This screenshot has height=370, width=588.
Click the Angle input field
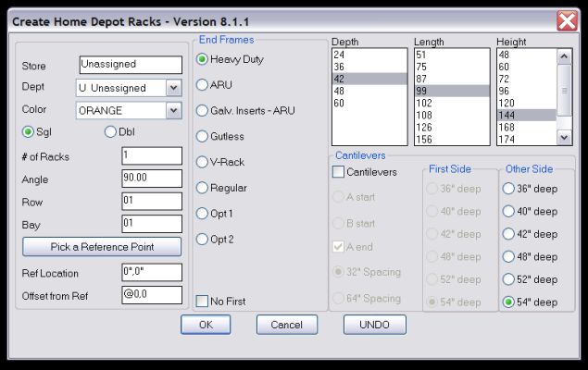point(152,179)
